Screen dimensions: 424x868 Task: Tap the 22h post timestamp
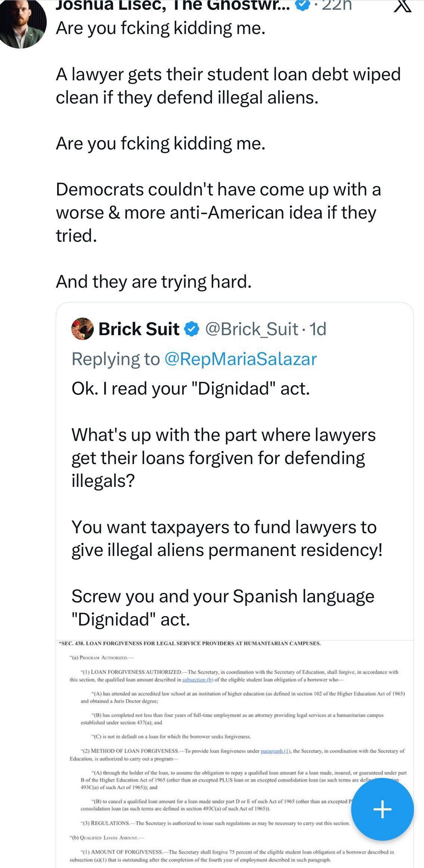(x=336, y=4)
